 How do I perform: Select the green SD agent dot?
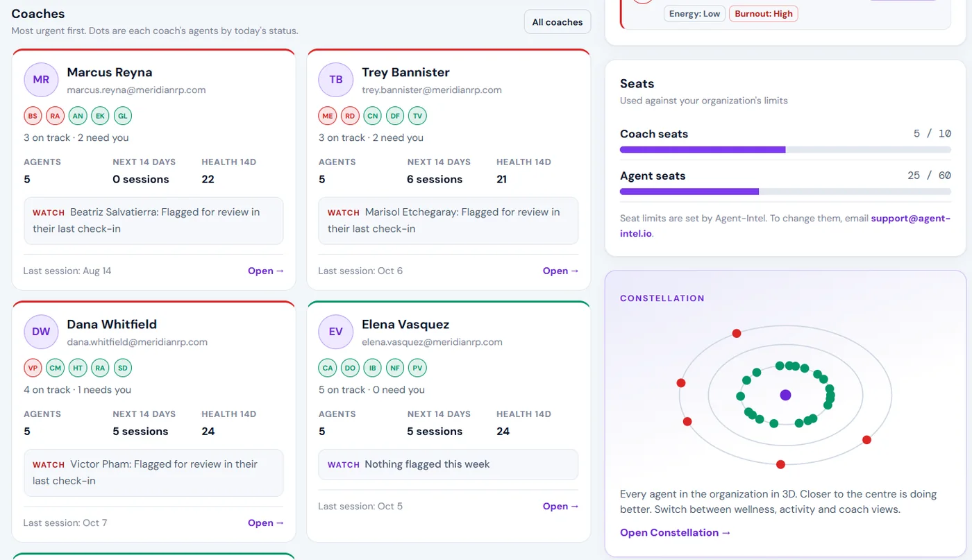[x=122, y=368]
